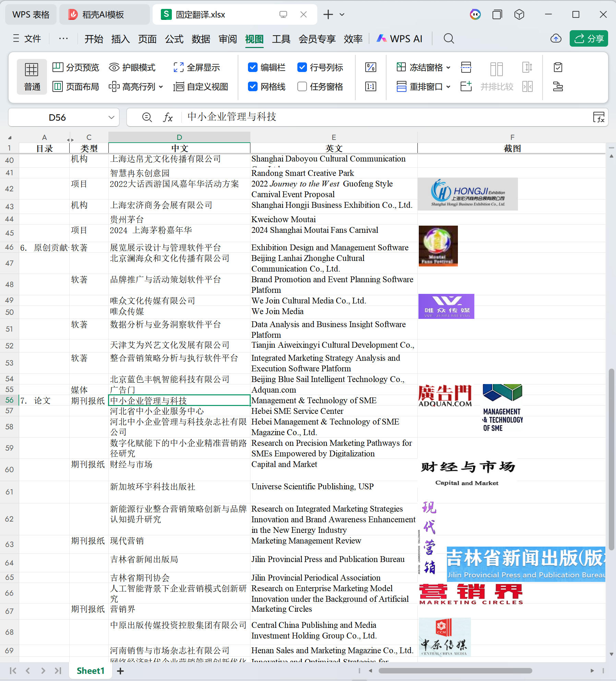Open the 数据 Data ribbon tab
616x681 pixels.
click(x=201, y=39)
